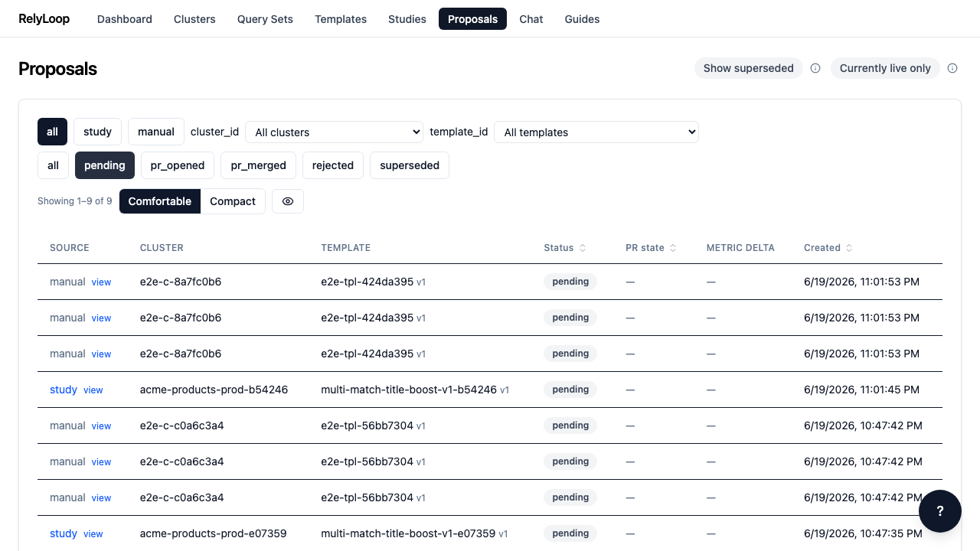This screenshot has width=980, height=551.
Task: Click info icon beside Show superseded
Action: pyautogui.click(x=815, y=68)
